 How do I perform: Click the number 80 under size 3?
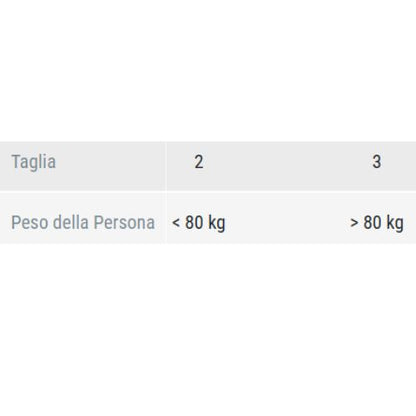pyautogui.click(x=372, y=223)
